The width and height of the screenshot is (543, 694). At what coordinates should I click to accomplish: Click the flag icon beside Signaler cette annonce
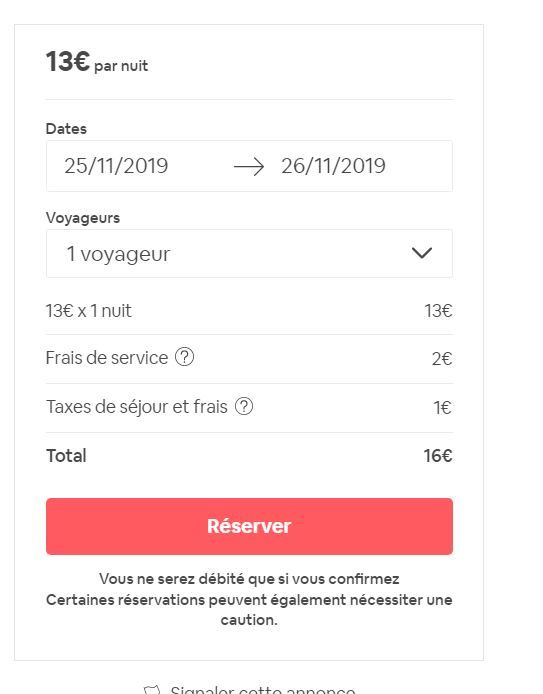point(152,690)
